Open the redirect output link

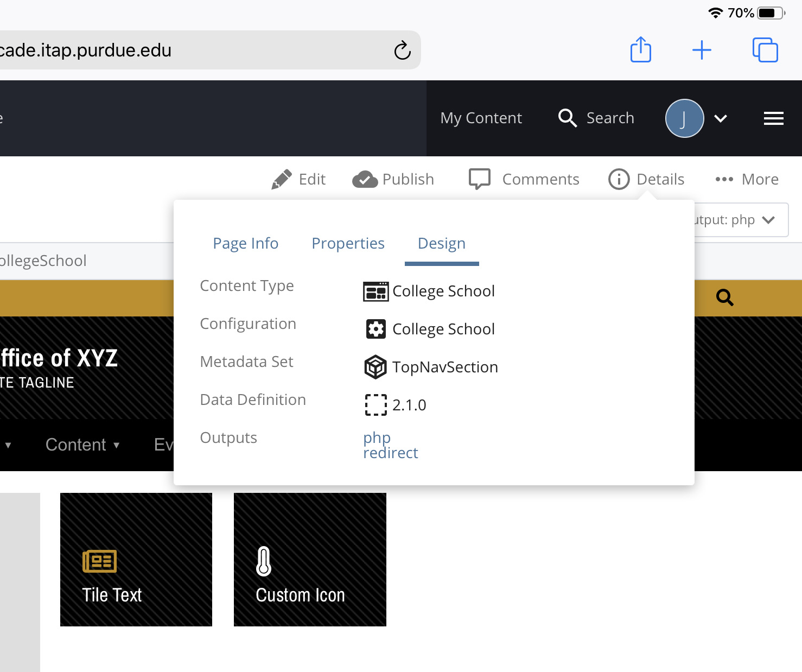(391, 453)
